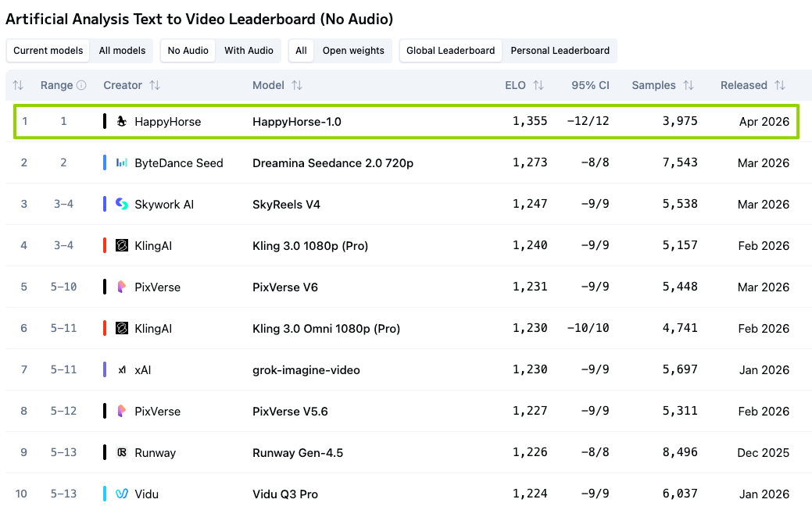812x510 pixels.
Task: Click the Runway creator logo icon
Action: point(121,452)
